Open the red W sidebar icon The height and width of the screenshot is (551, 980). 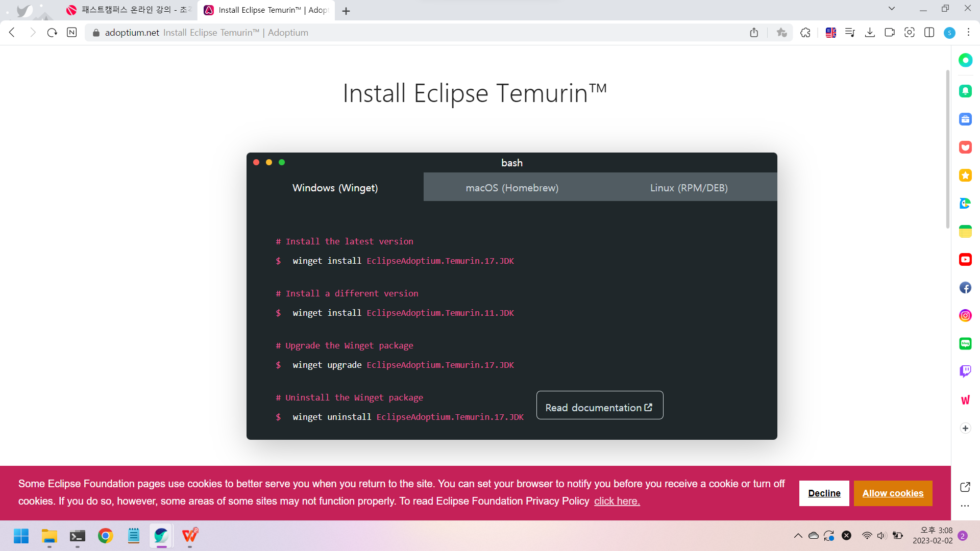click(965, 400)
